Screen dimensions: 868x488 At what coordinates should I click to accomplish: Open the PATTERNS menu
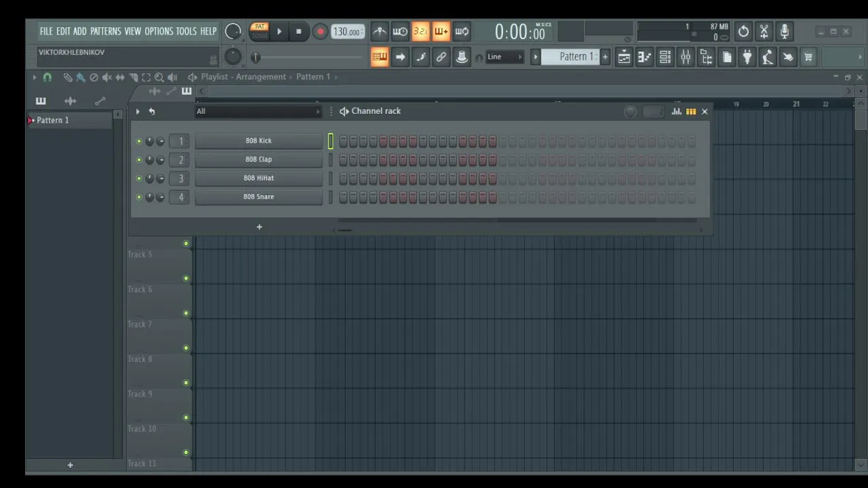(x=106, y=31)
